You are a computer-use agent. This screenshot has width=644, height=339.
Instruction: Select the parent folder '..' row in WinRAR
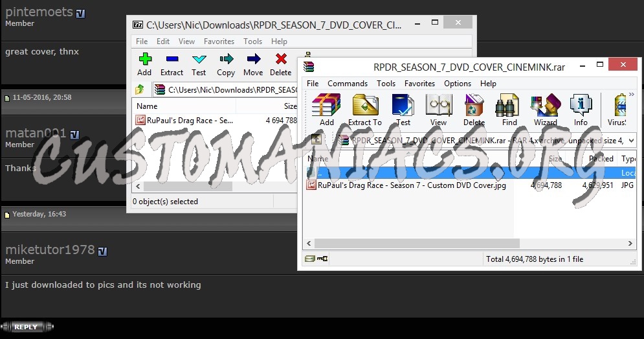click(469, 172)
